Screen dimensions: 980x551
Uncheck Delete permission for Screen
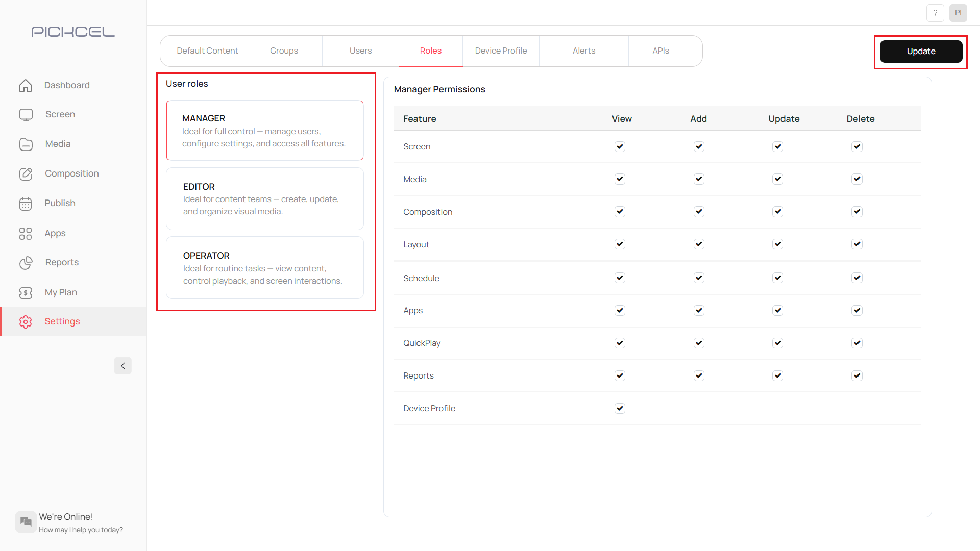[857, 146]
